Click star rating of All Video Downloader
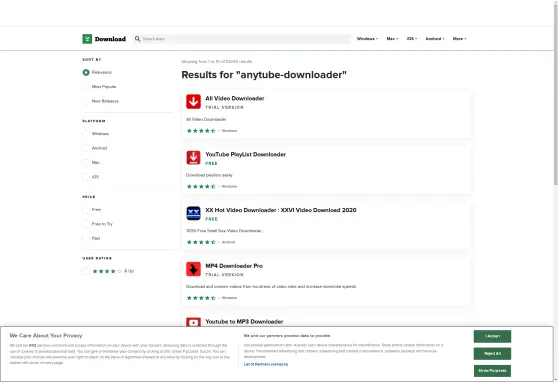 point(201,131)
